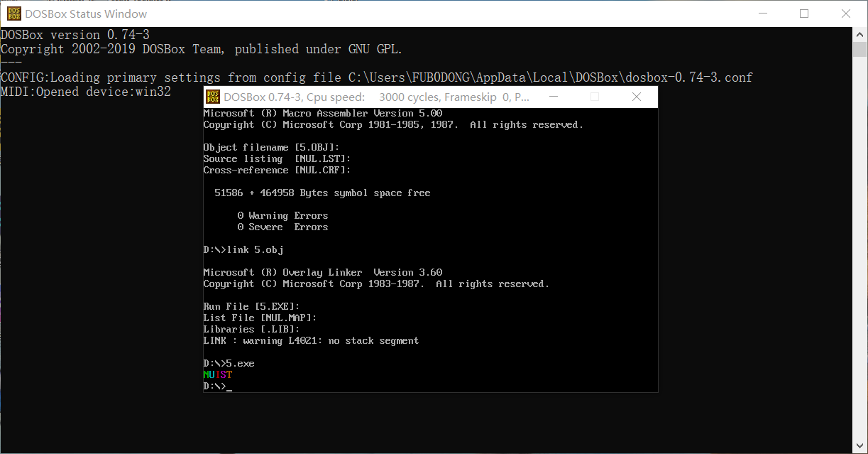Viewport: 868px width, 454px height.
Task: Click the 'Copyright (C) Microsoft Corp 1983-1987' line
Action: 377,284
